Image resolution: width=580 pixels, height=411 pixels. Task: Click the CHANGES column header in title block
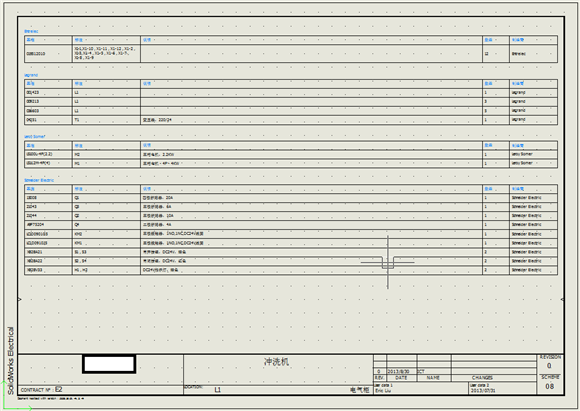[x=482, y=378]
